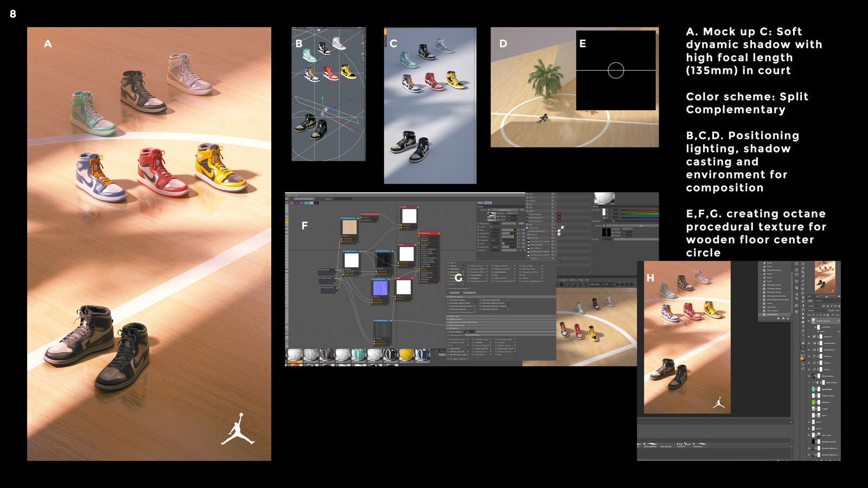Adjust the red R color slider
868x488 pixels.
coord(640,210)
